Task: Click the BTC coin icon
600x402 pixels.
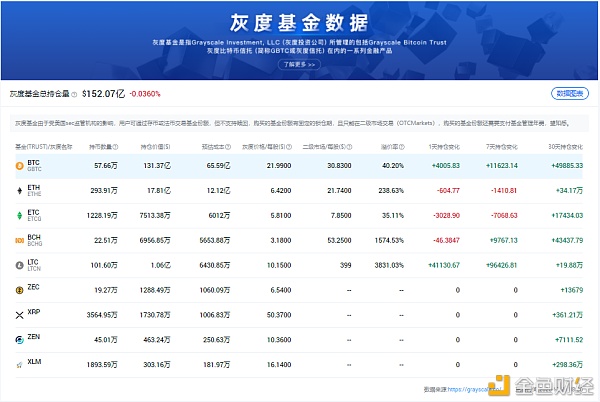Action: point(20,166)
